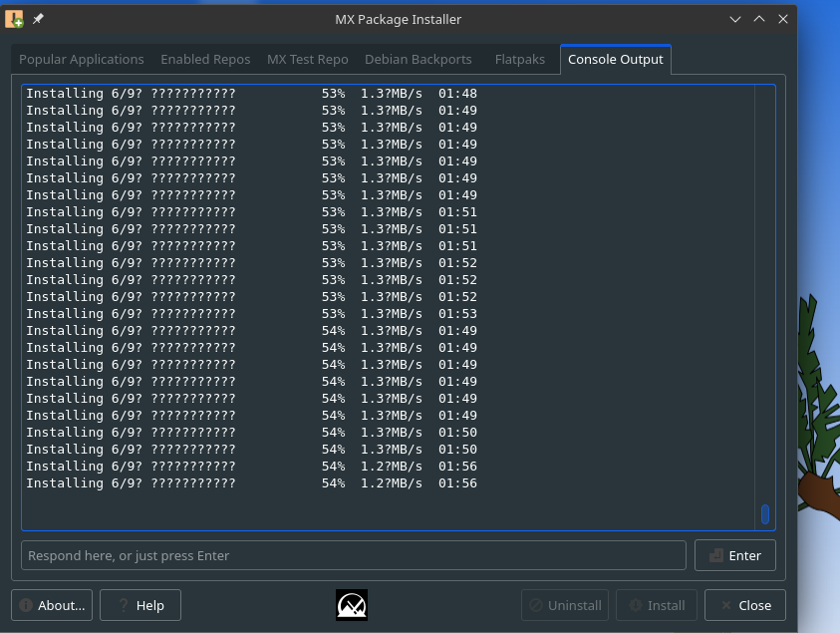Click the Install button
840x633 pixels.
[657, 605]
